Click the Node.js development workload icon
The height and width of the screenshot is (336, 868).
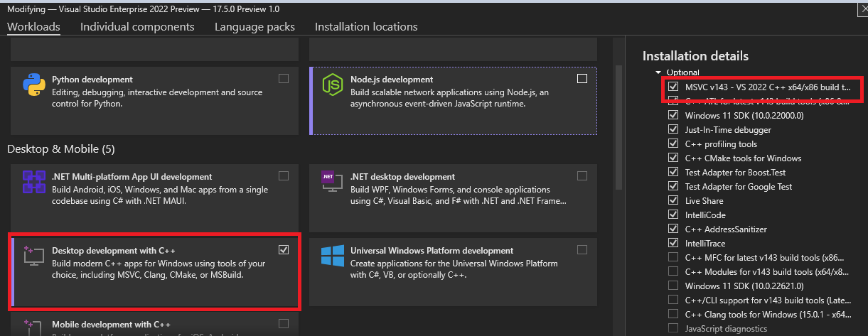(332, 85)
